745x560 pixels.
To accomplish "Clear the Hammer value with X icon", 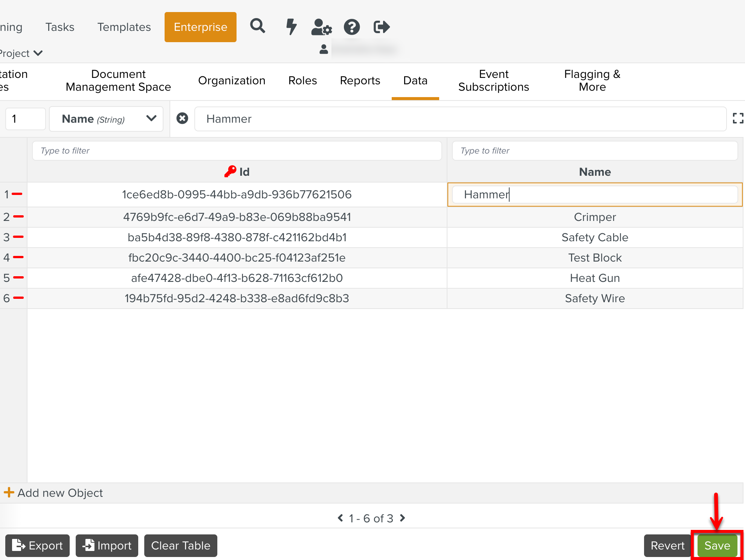I will coord(182,119).
